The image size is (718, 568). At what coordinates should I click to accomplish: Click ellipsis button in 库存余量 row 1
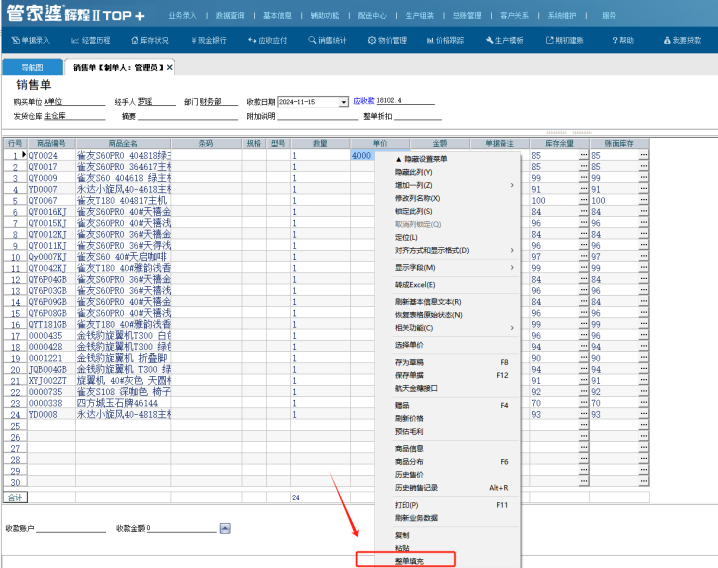coord(583,155)
